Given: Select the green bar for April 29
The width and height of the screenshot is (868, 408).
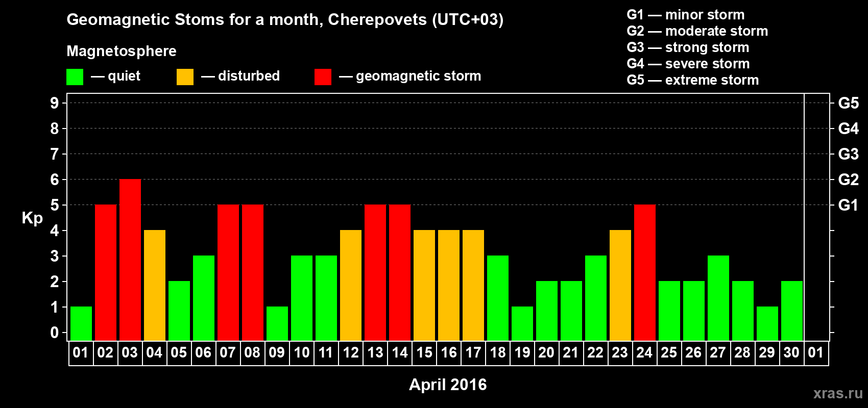Looking at the screenshot, I should 767,324.
